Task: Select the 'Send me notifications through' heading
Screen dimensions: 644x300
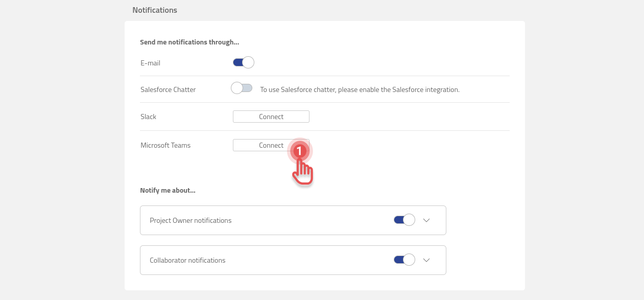Action: click(189, 42)
